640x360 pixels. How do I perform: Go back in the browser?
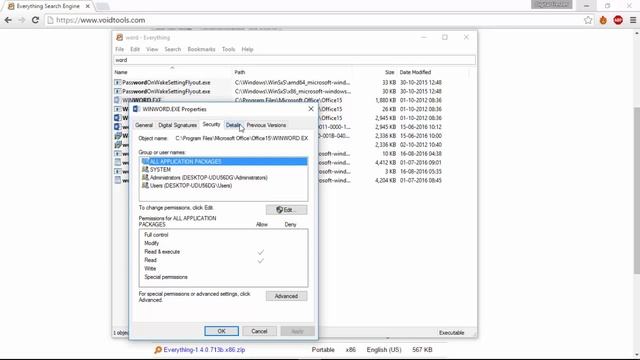click(8, 20)
